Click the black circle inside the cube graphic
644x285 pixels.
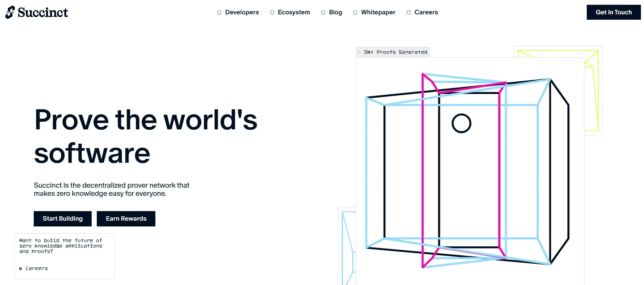[x=461, y=123]
